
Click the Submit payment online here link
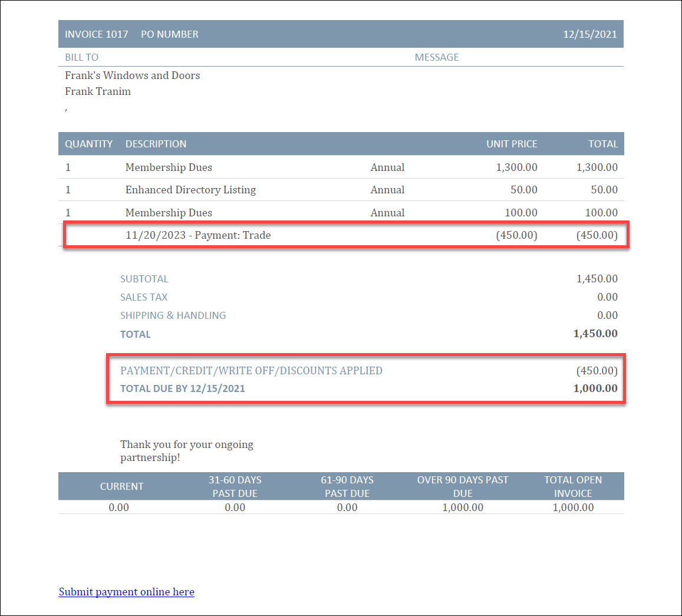click(126, 592)
